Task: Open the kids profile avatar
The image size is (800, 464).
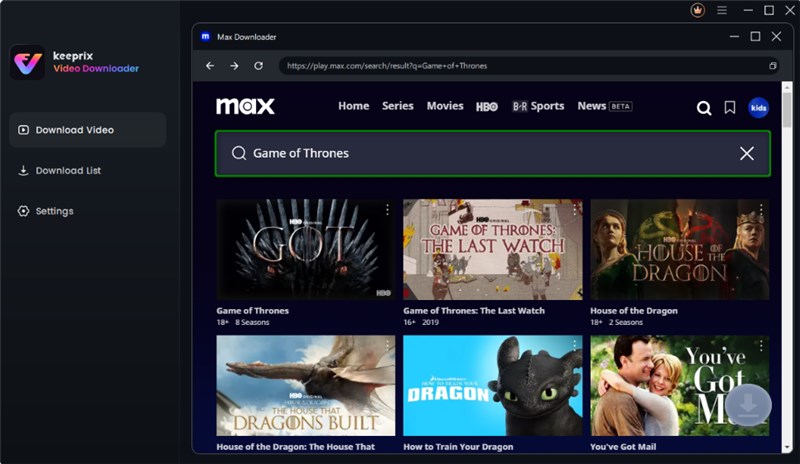Action: [x=758, y=108]
